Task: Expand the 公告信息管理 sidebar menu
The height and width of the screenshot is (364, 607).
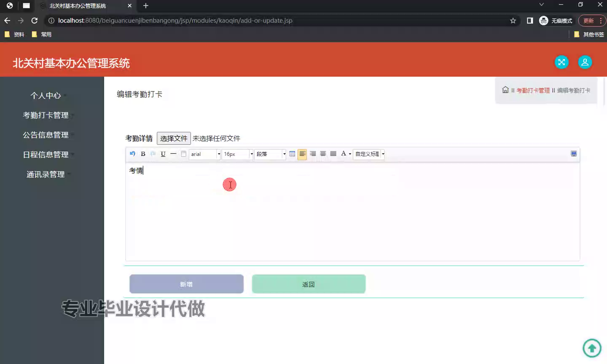Action: 46,135
